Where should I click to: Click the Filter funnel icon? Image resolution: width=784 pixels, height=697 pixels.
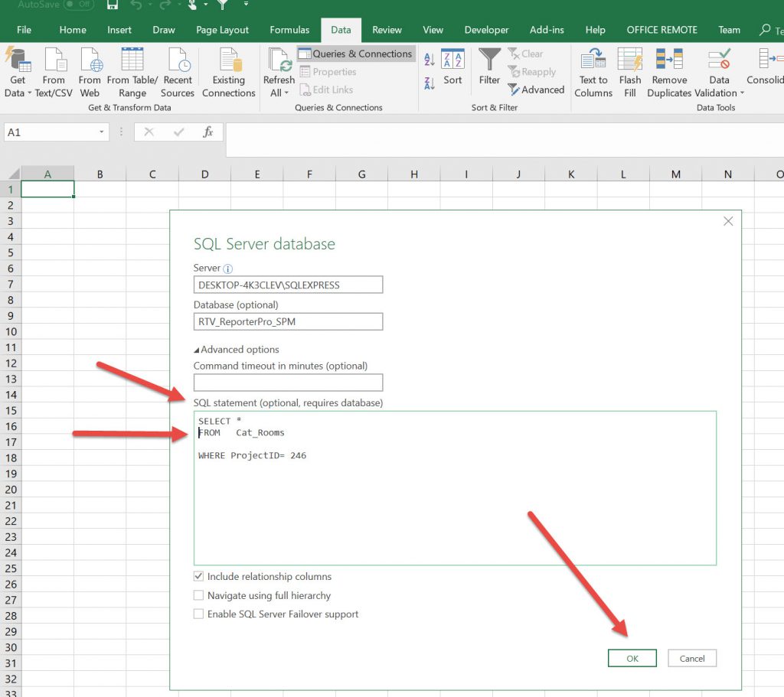tap(489, 60)
